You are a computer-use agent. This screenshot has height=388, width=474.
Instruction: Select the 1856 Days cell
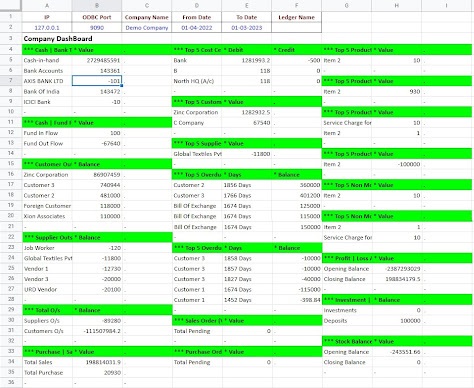pyautogui.click(x=247, y=185)
